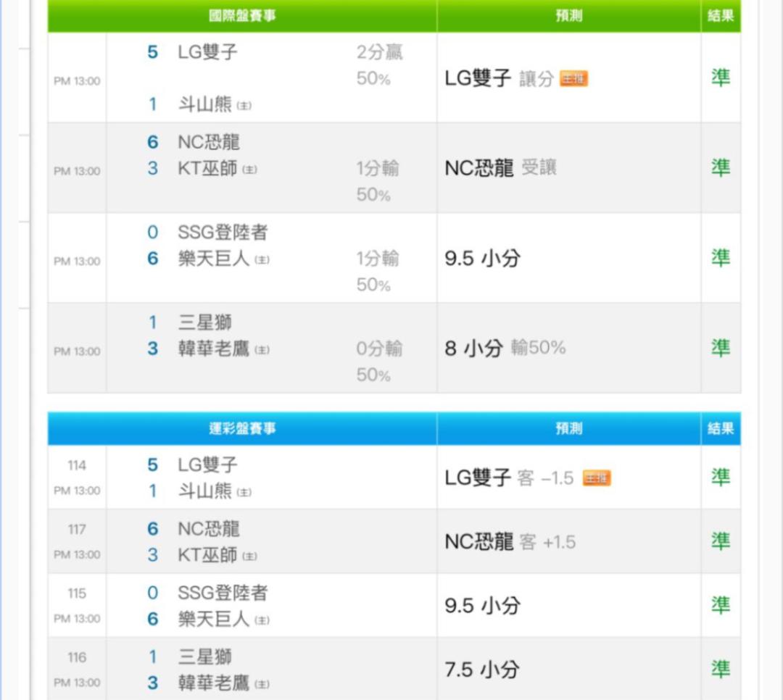Click 預測 header in the blue 運彩盤賽事 table
The height and width of the screenshot is (700, 783).
click(569, 428)
